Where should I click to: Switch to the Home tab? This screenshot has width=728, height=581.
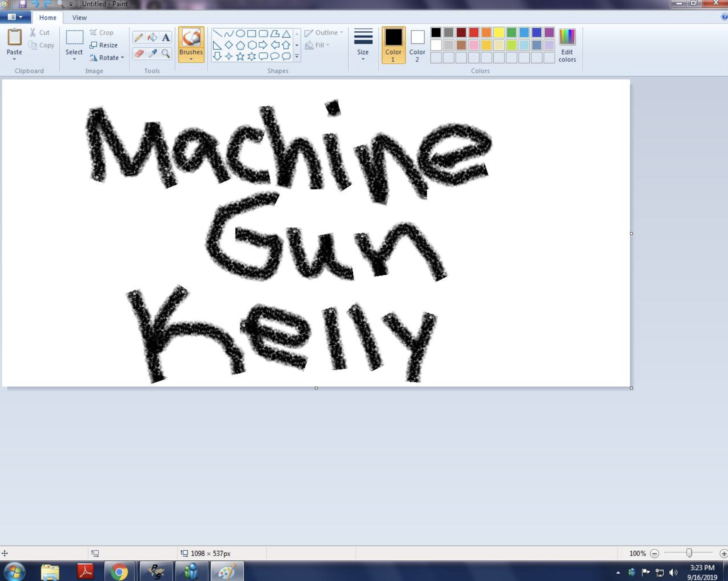47,17
